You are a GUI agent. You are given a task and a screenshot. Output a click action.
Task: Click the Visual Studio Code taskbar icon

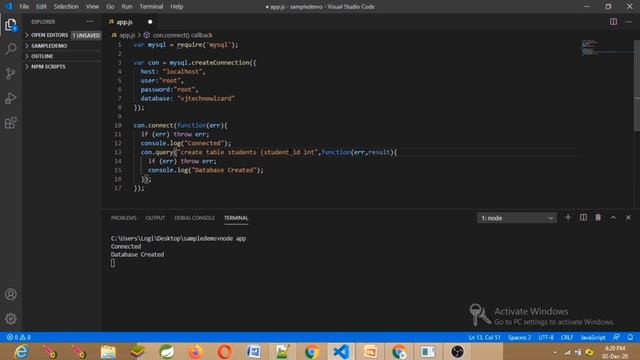(x=340, y=352)
